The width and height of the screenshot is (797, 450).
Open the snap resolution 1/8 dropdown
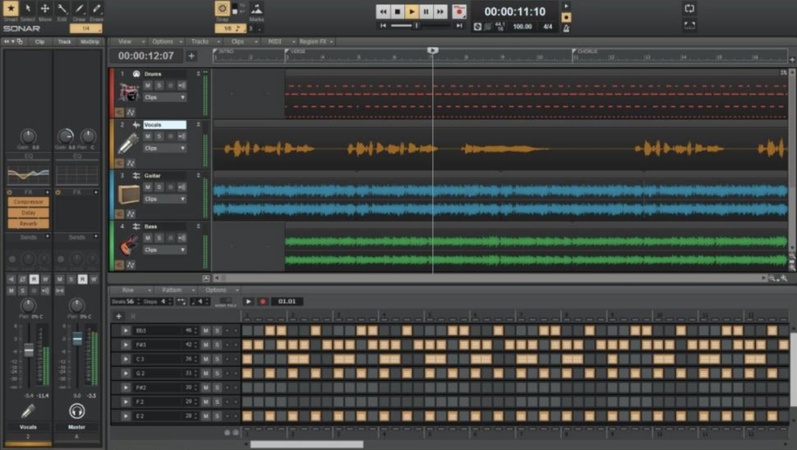pos(230,28)
